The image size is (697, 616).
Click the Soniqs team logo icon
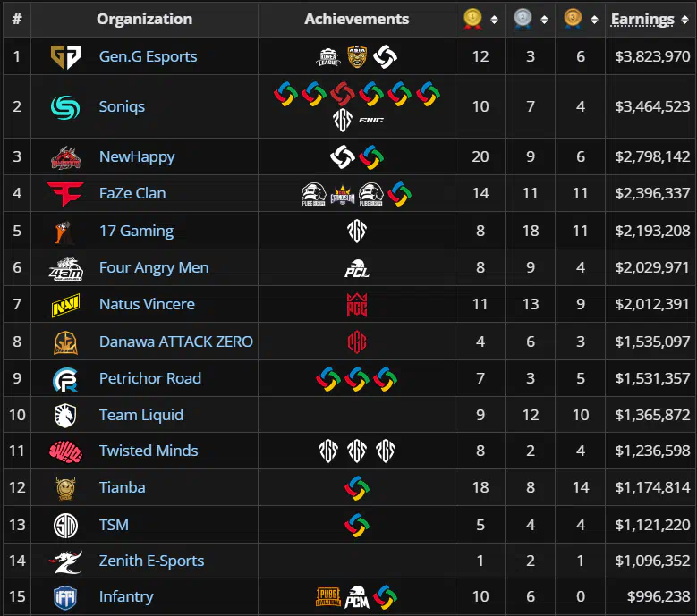click(x=65, y=107)
